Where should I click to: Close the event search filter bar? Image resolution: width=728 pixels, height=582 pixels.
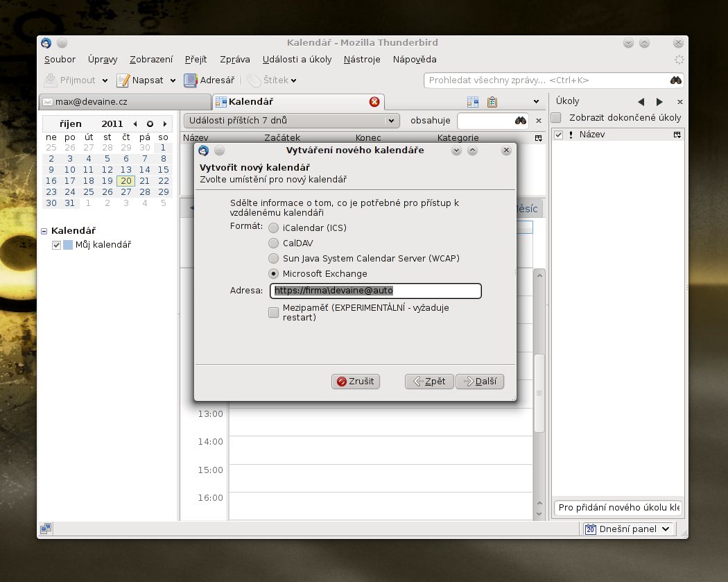coord(539,121)
